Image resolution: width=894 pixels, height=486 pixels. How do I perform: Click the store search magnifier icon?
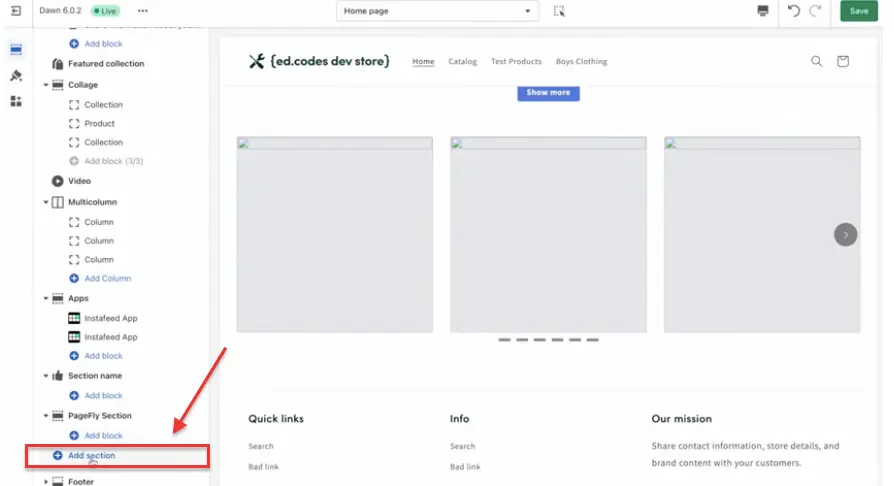click(x=816, y=61)
